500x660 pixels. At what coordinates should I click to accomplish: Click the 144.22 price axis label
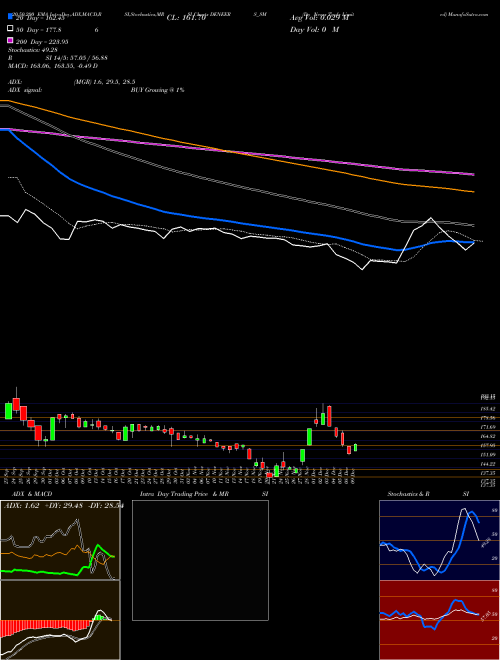tap(489, 464)
